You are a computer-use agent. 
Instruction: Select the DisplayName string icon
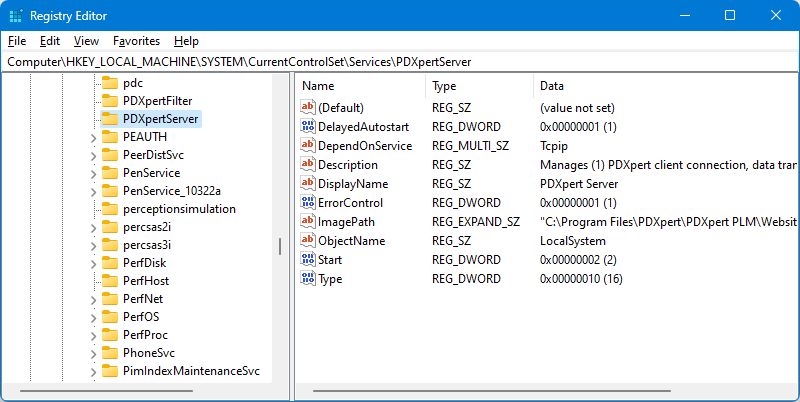308,184
